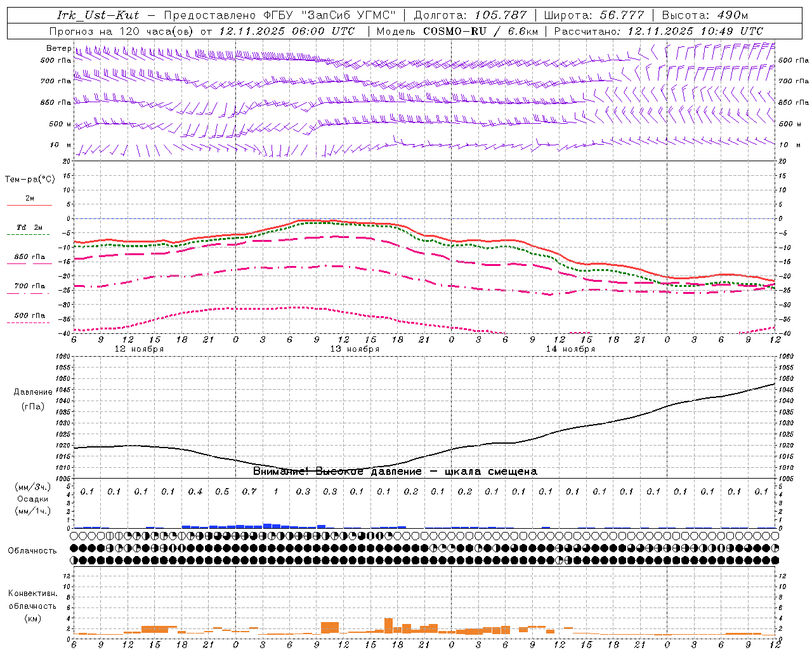This screenshot has height=650, width=812.
Task: Click the precipitation value 0.7
Action: (249, 492)
